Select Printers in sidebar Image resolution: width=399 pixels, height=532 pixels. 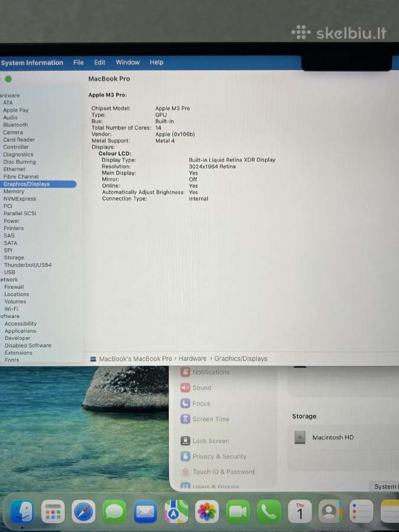click(14, 228)
